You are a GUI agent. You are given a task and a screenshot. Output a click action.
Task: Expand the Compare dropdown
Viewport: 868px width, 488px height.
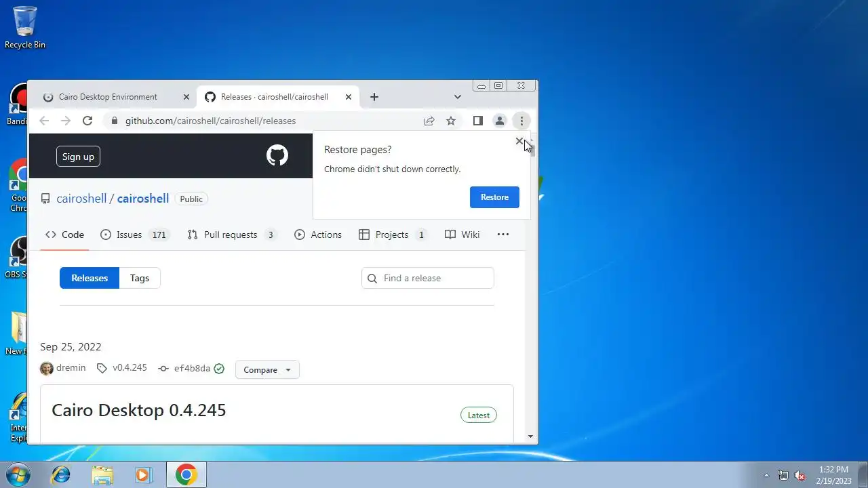pos(267,369)
